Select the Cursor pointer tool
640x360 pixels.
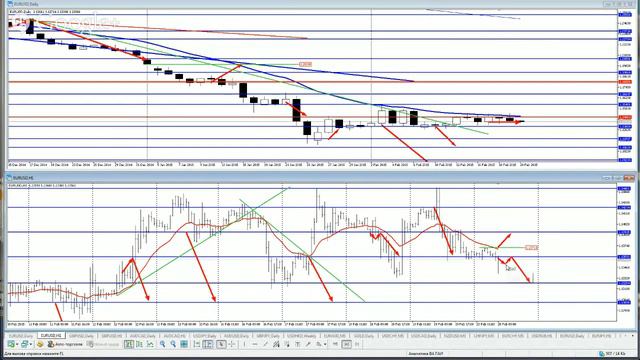pos(221,344)
